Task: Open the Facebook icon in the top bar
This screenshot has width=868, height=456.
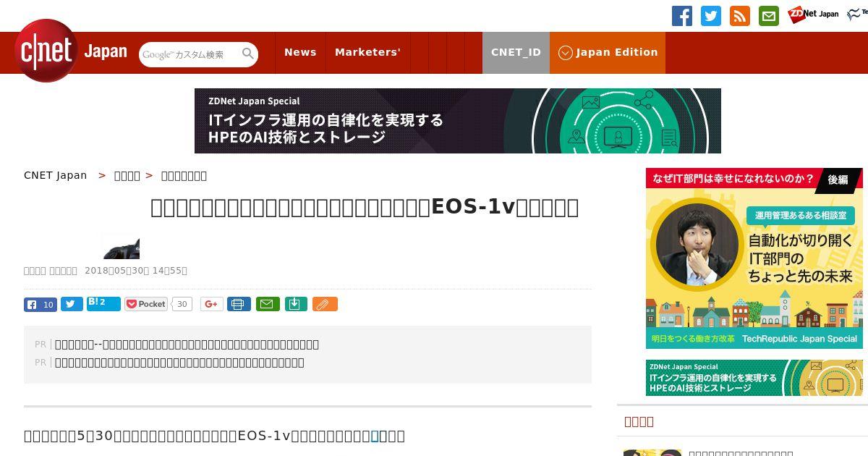Action: tap(681, 16)
